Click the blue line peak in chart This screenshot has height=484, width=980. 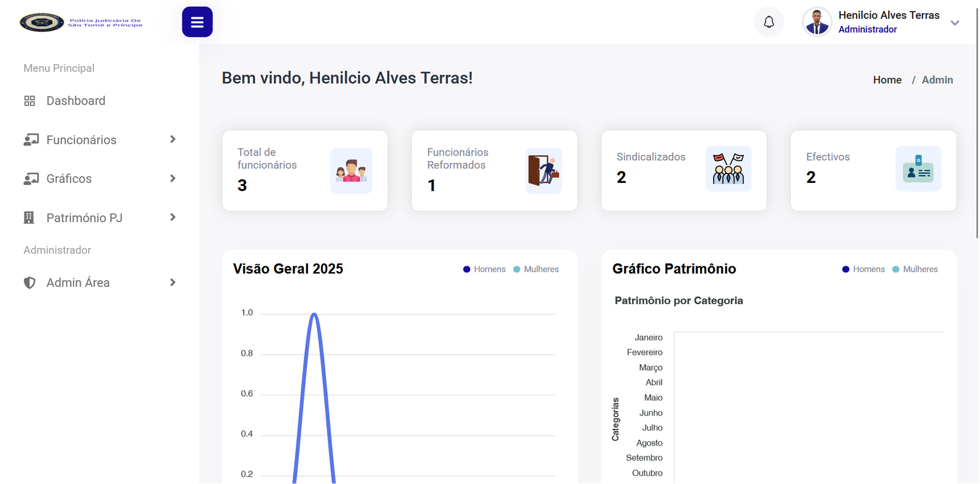[314, 315]
